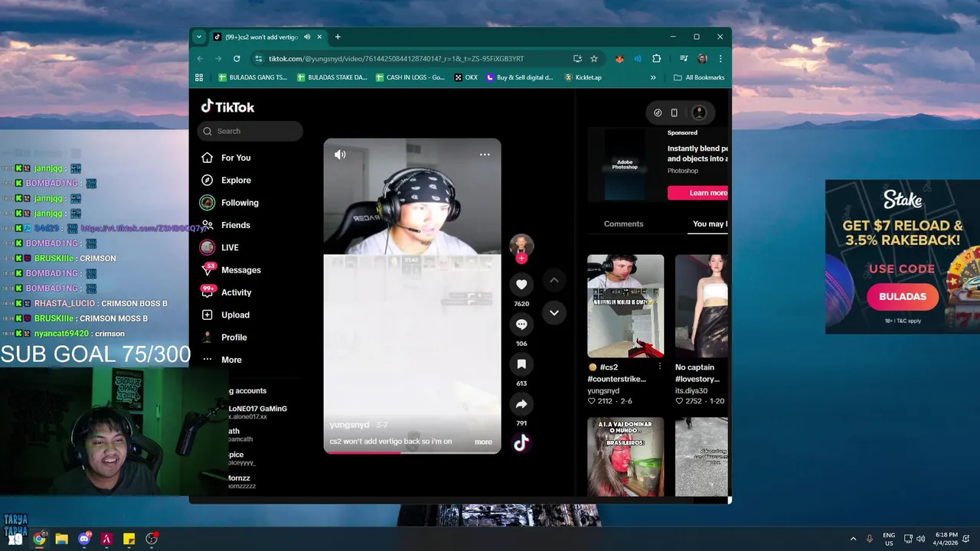Bookmark this page with the star icon
Screen dimensions: 980x551
point(593,58)
